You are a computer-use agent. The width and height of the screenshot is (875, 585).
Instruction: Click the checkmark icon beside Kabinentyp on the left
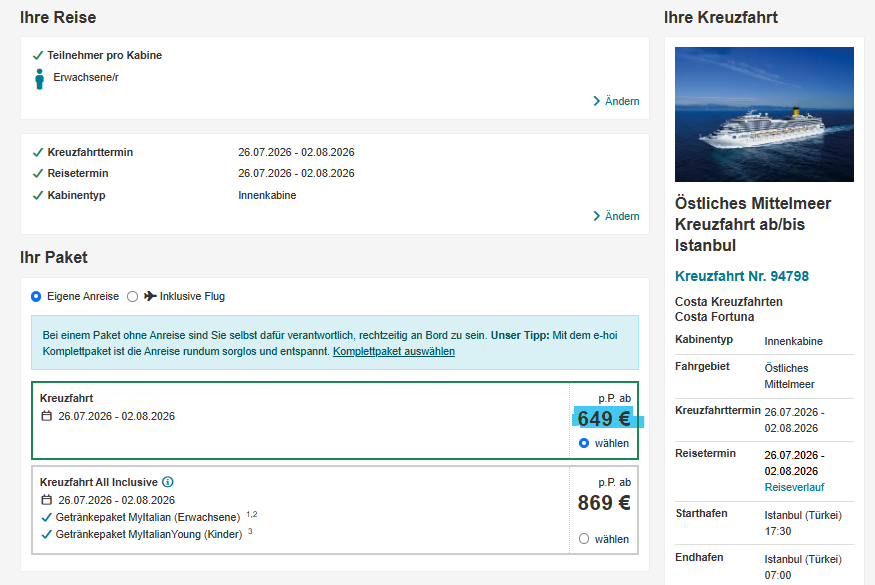(x=38, y=195)
